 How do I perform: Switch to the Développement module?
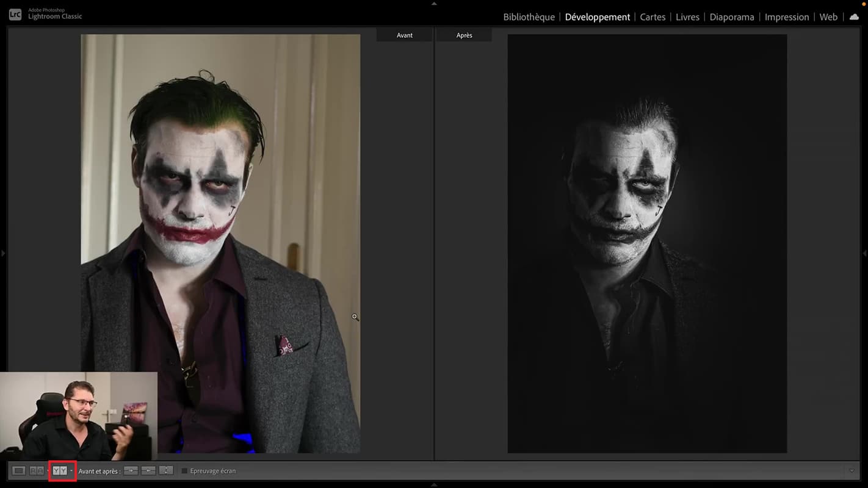pyautogui.click(x=598, y=17)
